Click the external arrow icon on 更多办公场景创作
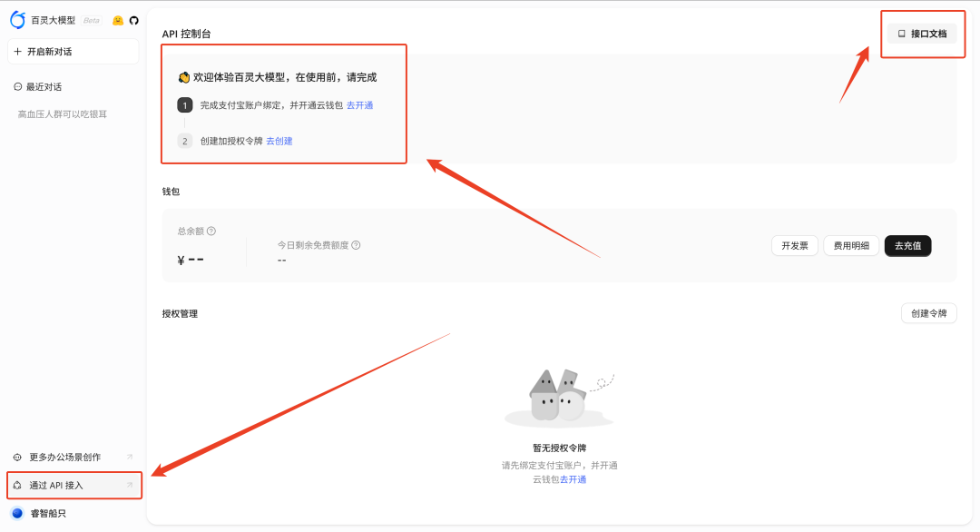 [129, 457]
